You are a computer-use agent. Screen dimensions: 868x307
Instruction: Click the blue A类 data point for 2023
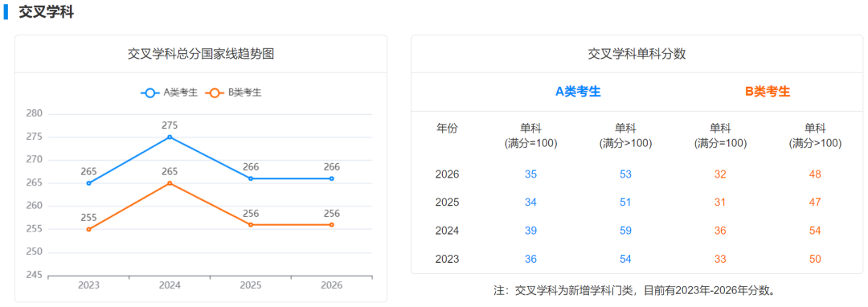coord(88,183)
